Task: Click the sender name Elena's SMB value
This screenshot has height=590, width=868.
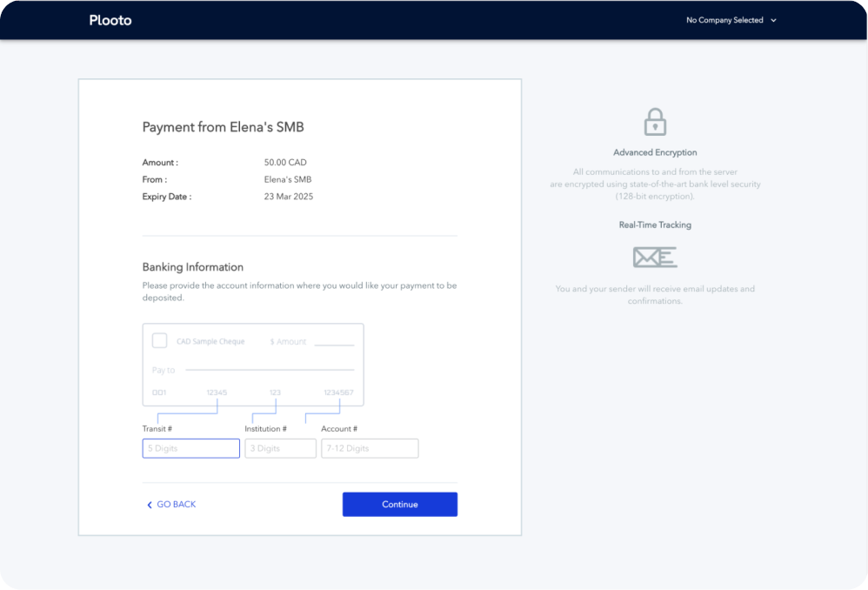Action: (x=288, y=179)
